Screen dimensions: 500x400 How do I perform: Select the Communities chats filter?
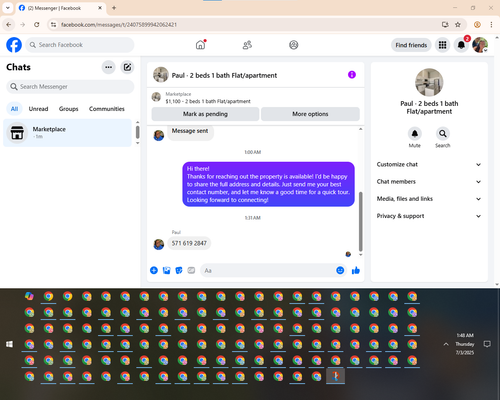click(107, 109)
